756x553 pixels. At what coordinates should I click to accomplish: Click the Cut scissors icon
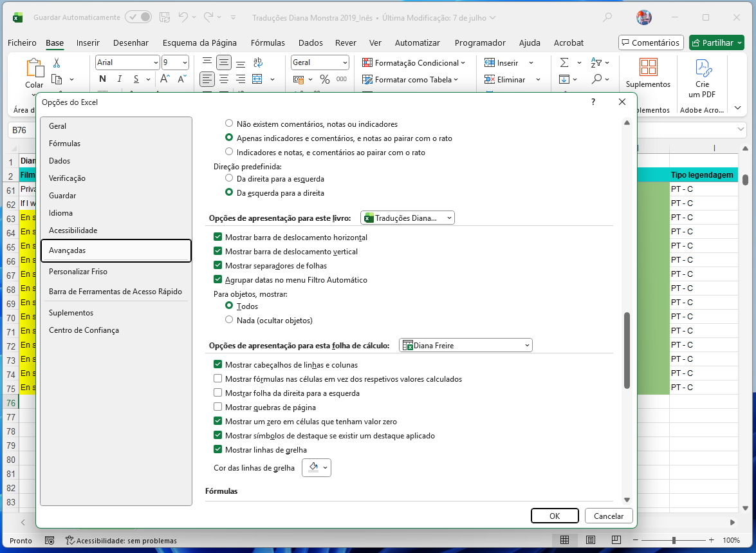[x=57, y=63]
